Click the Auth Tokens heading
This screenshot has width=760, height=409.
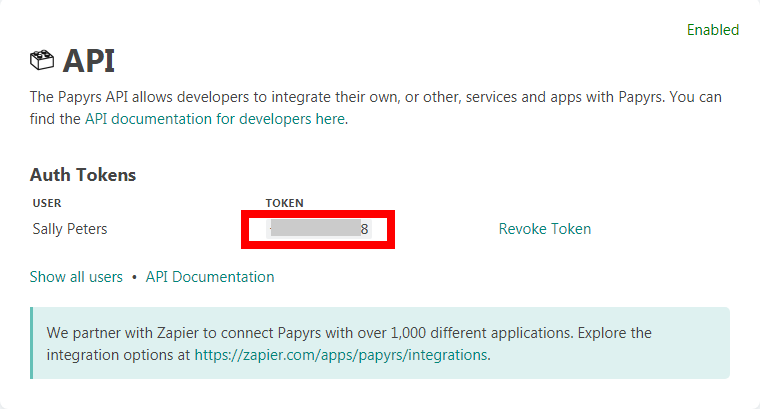pos(83,174)
